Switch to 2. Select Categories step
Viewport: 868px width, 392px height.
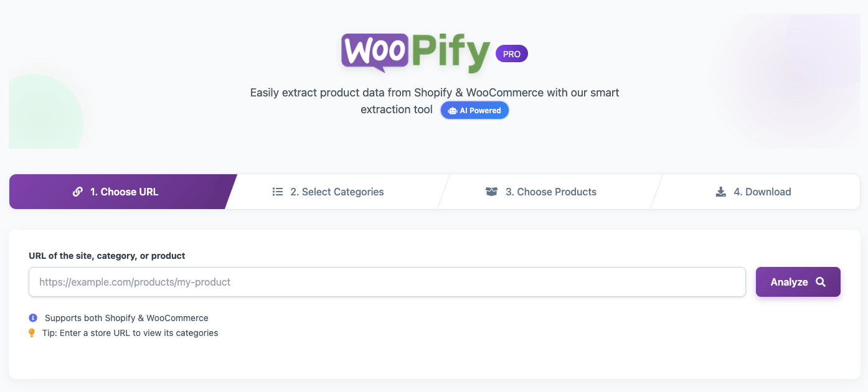pyautogui.click(x=336, y=192)
